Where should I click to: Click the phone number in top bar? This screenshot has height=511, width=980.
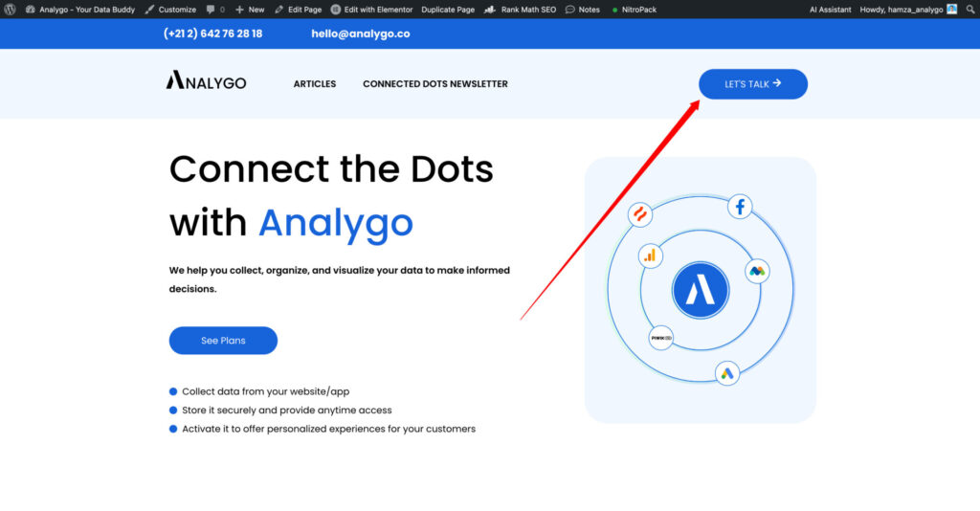(x=212, y=33)
